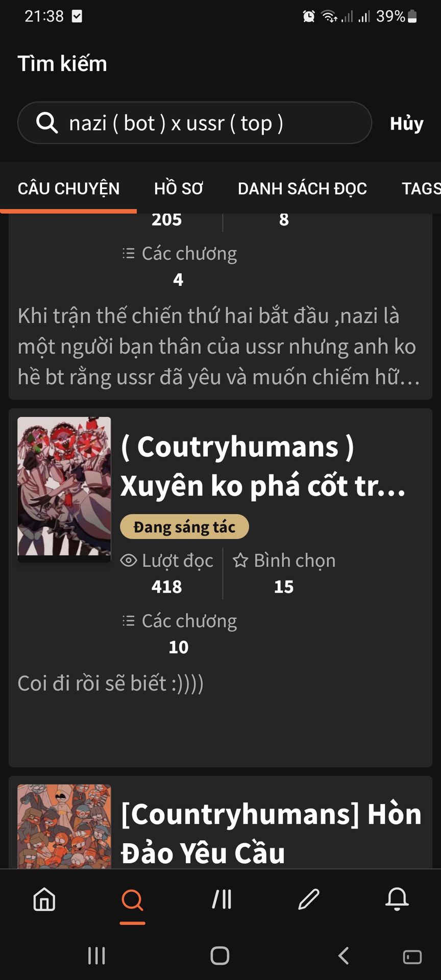Focus the search field with nazi x ussr query
441x980 pixels.
pyautogui.click(x=194, y=123)
